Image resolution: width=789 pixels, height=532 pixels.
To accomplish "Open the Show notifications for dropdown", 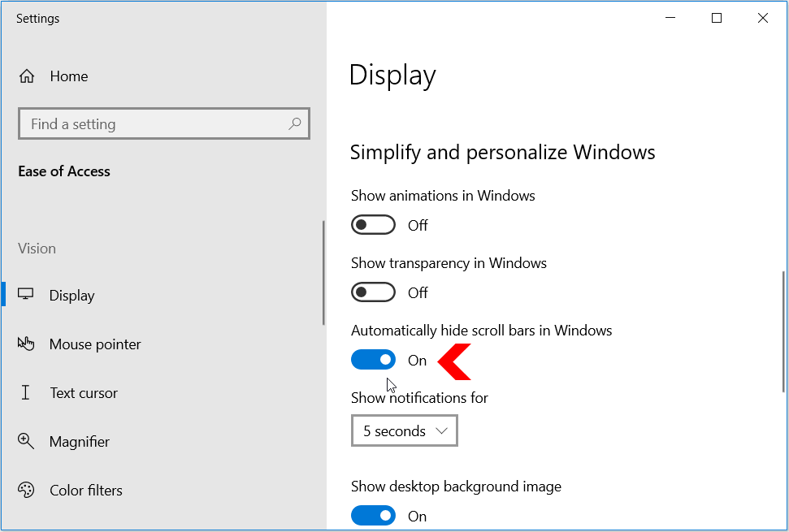I will coord(405,430).
